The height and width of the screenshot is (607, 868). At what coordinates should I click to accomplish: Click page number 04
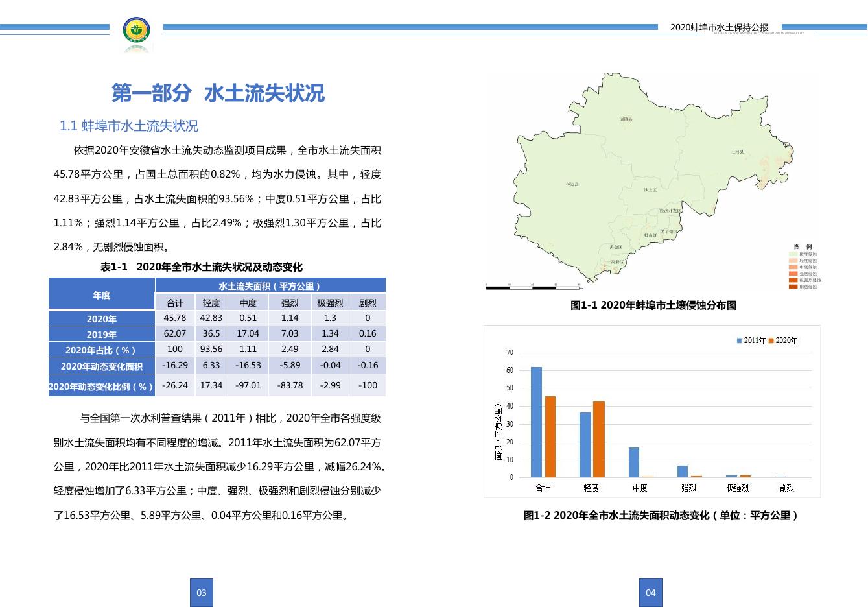point(651,593)
